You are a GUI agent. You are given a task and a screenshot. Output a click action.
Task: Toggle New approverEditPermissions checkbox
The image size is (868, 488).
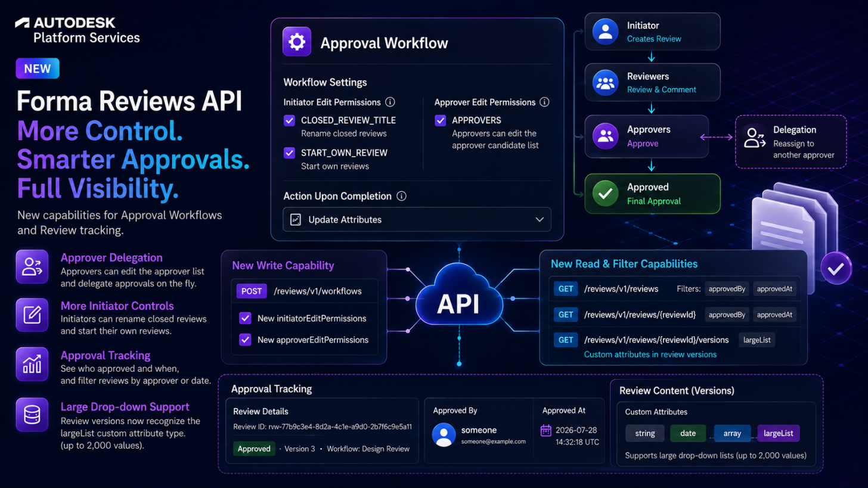click(245, 340)
